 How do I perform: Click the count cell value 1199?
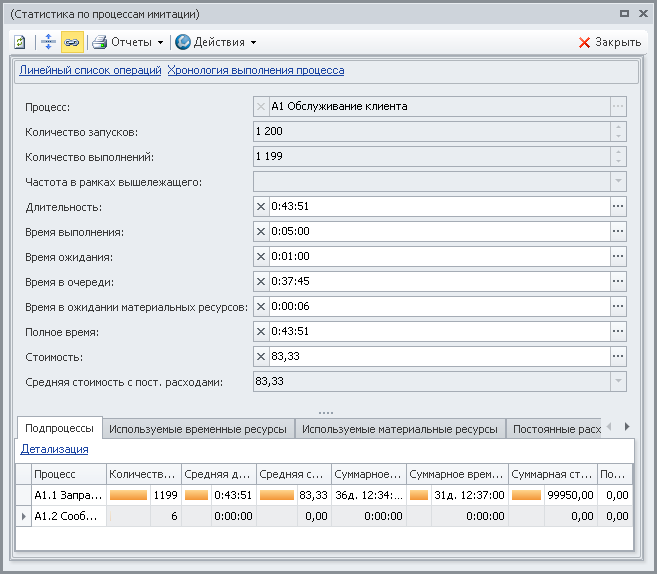pyautogui.click(x=165, y=495)
